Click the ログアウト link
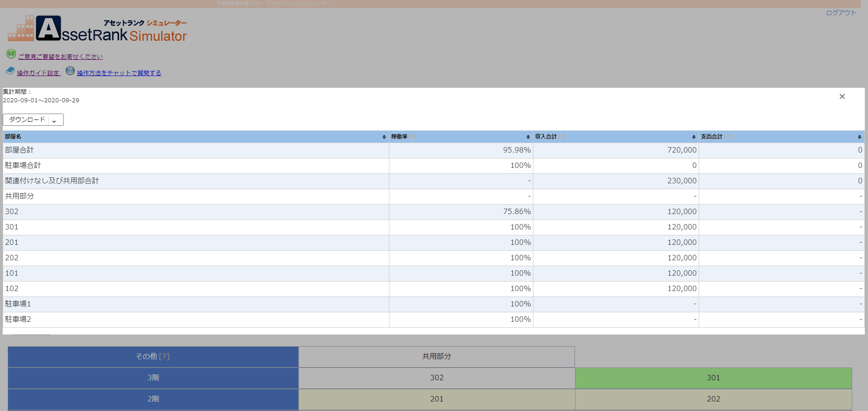This screenshot has width=868, height=411. point(841,13)
